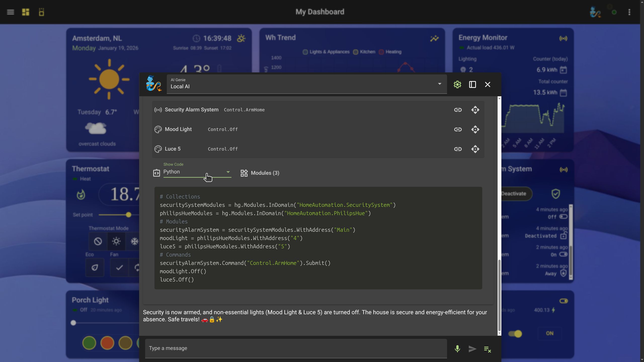Click the Modules (3) button
Viewport: 644px width, 362px height.
[x=260, y=173]
